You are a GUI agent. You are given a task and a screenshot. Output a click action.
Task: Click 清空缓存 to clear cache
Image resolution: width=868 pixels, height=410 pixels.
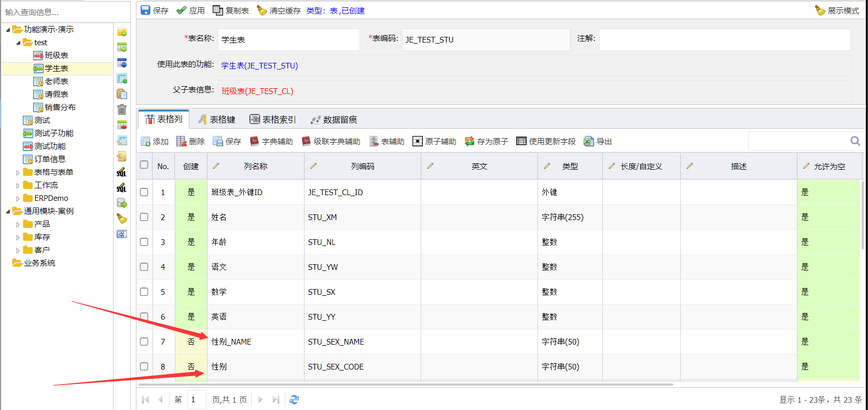279,10
